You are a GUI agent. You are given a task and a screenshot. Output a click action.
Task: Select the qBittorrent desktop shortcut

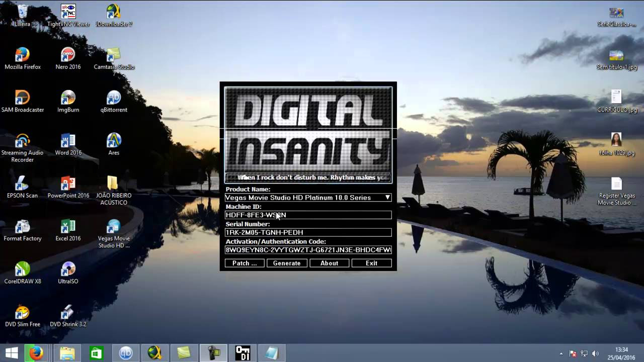[x=114, y=101]
